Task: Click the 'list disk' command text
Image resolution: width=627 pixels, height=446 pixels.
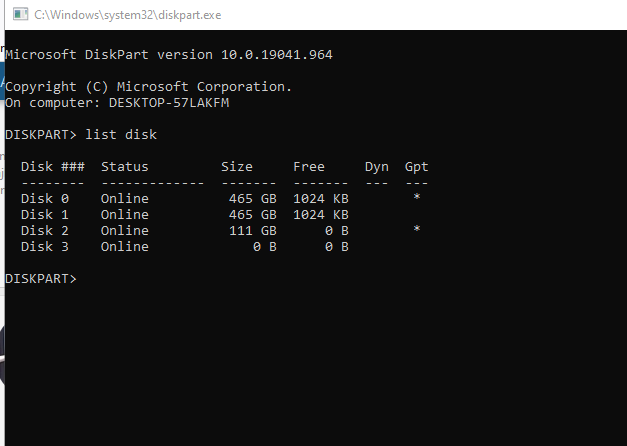Action: click(121, 134)
